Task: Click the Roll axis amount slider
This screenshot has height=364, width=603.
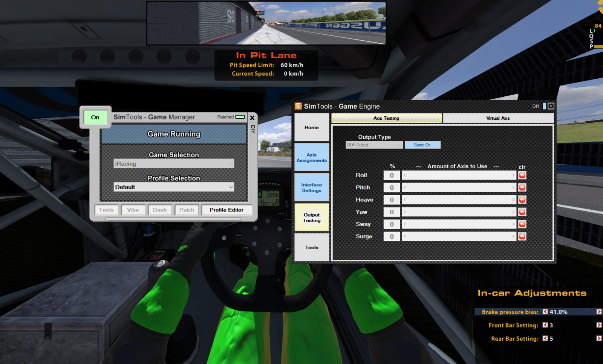Action: (459, 175)
